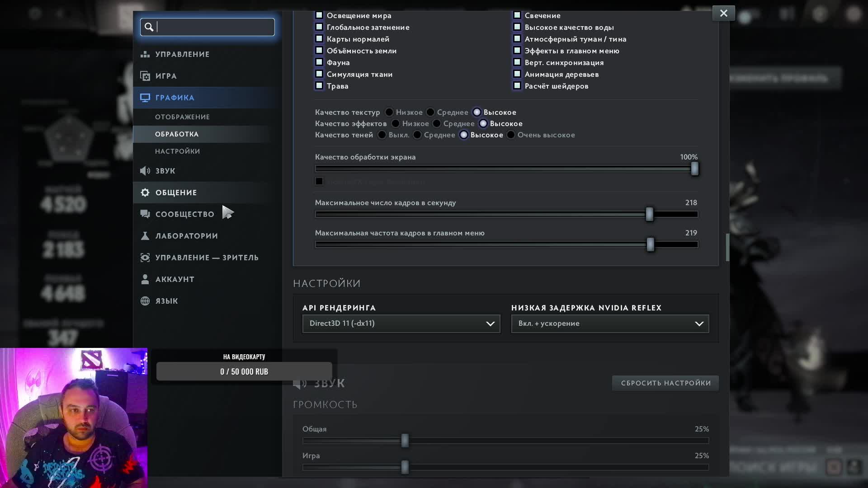This screenshot has width=868, height=488.
Task: Open the API рендеринга dropdown
Action: [x=401, y=324]
